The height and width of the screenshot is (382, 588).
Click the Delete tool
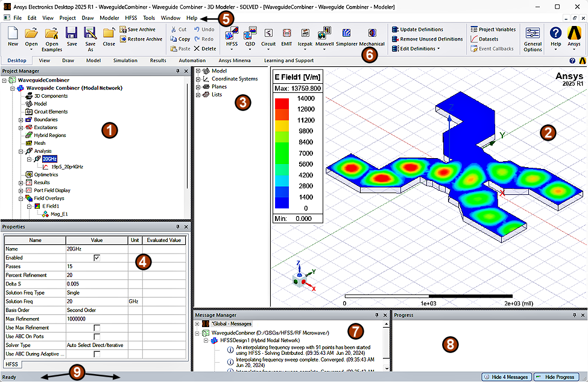pyautogui.click(x=205, y=48)
